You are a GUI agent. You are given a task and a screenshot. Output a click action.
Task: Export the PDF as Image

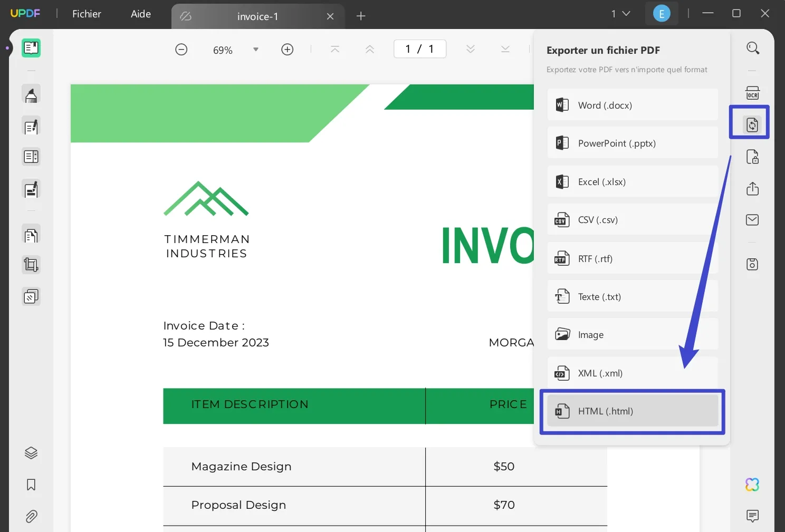[x=633, y=334]
